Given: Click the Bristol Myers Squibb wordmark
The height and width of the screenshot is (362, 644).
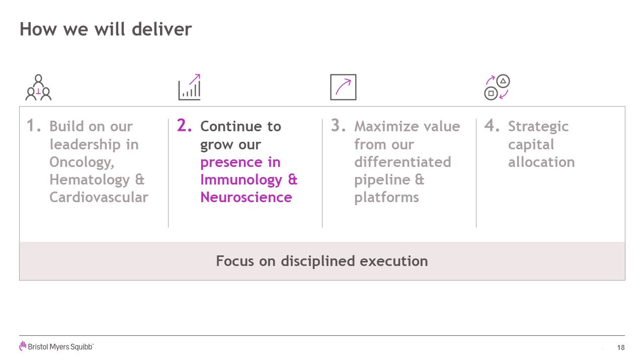Looking at the screenshot, I should [x=60, y=347].
